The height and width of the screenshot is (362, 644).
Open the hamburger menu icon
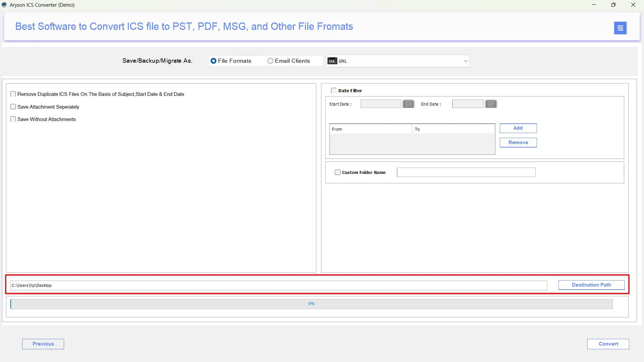pos(620,28)
